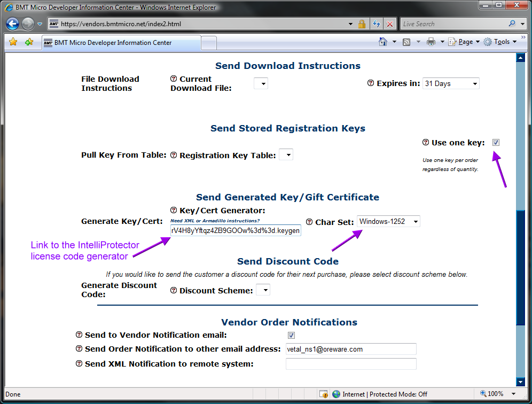The height and width of the screenshot is (404, 532).
Task: Click the 100% zoom level button
Action: (492, 394)
